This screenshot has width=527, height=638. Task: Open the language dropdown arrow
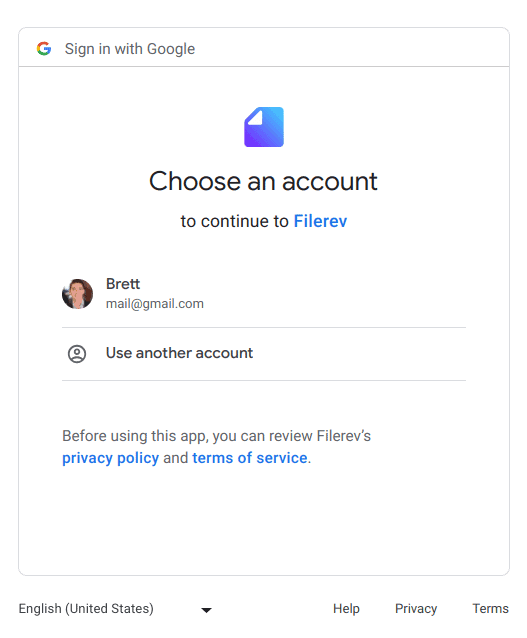[207, 610]
